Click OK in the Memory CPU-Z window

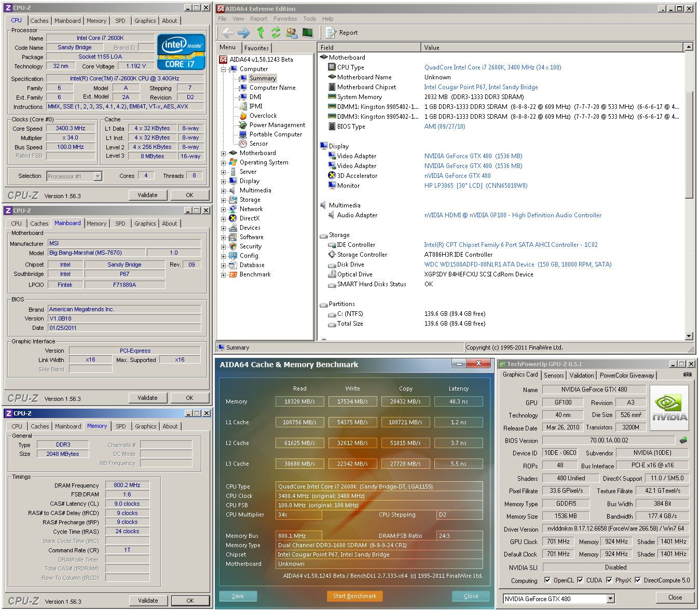tap(190, 601)
